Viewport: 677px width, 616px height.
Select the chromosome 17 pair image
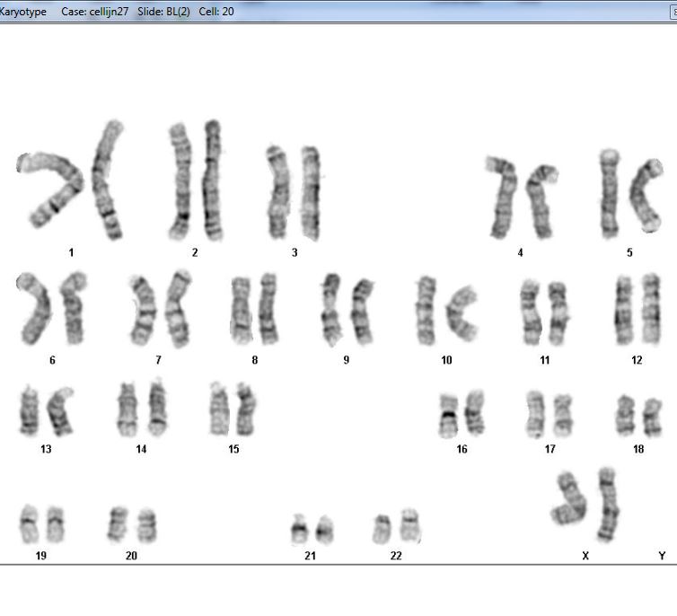click(550, 414)
